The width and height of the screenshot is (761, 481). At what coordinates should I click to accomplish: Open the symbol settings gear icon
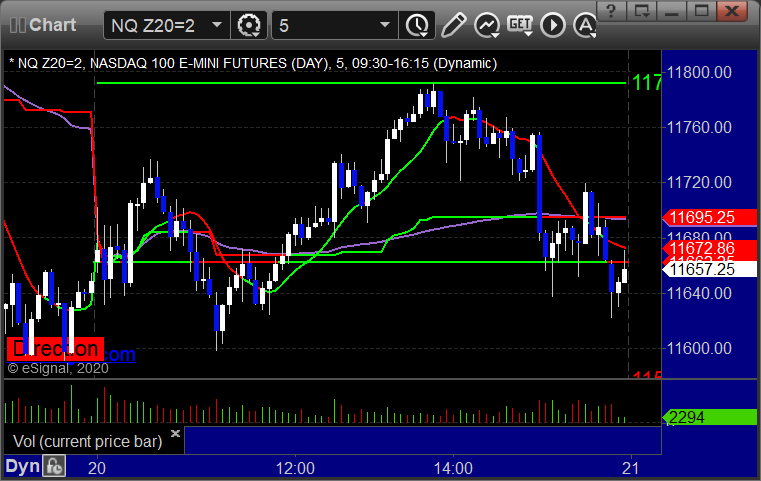click(x=249, y=25)
